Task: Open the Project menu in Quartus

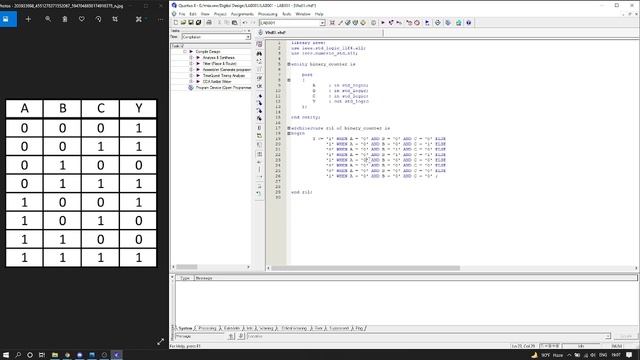Action: (220, 14)
